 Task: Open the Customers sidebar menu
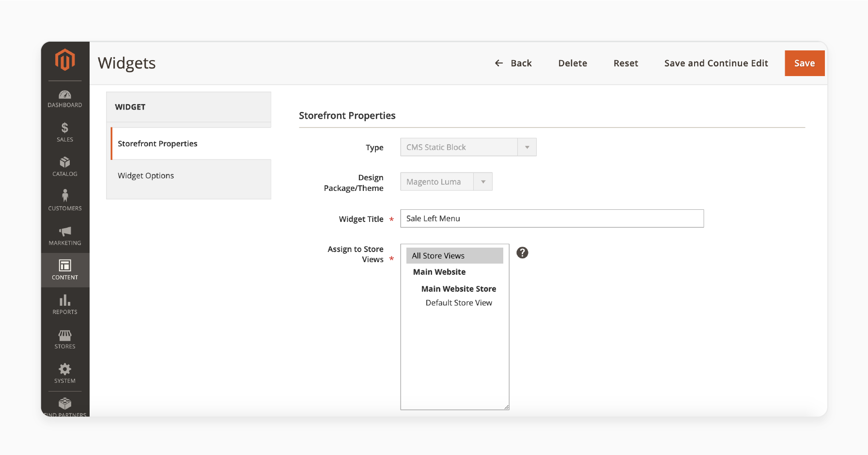(x=65, y=202)
